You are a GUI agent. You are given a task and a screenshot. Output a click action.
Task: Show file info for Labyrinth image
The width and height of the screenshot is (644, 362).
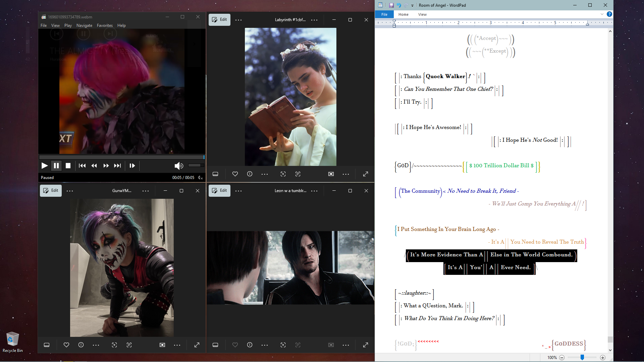250,174
